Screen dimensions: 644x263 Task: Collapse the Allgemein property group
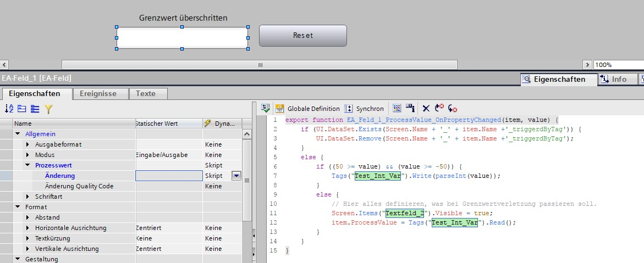[18, 134]
